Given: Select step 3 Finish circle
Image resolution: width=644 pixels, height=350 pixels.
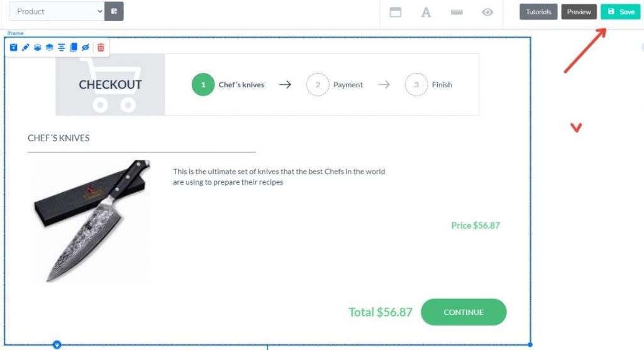Looking at the screenshot, I should (416, 85).
